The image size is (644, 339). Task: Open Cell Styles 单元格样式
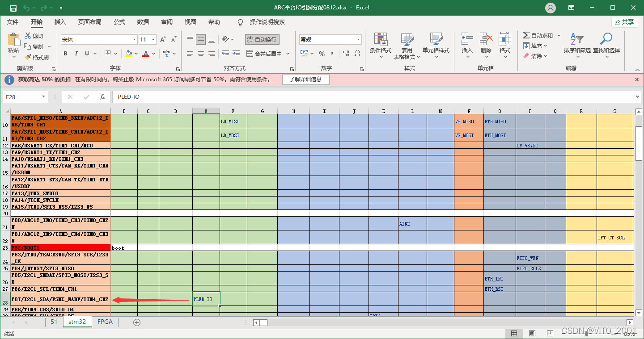pyautogui.click(x=436, y=46)
